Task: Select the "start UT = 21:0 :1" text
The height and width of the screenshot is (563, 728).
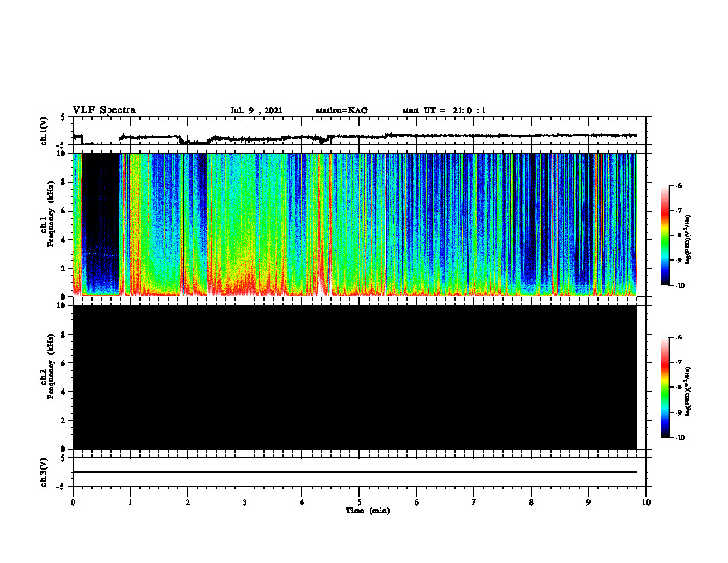Action: coord(444,110)
